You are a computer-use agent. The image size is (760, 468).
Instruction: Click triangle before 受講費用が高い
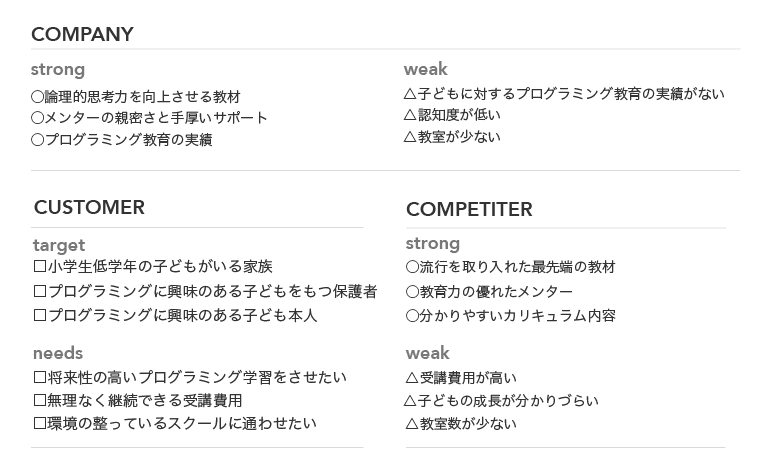(x=412, y=377)
